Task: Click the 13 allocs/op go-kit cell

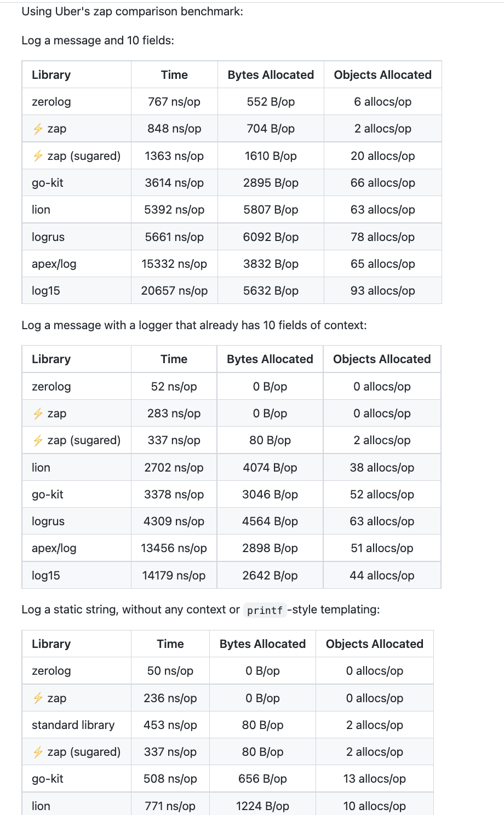Action: (x=374, y=779)
